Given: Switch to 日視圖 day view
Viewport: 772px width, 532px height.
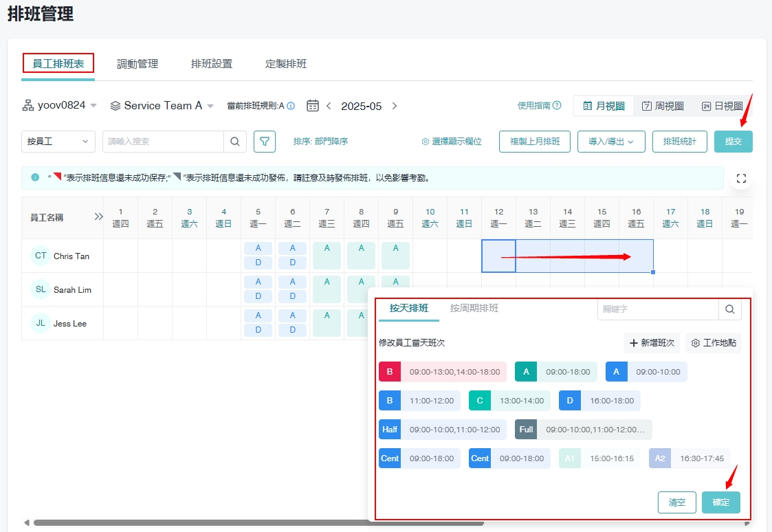Looking at the screenshot, I should coord(722,106).
